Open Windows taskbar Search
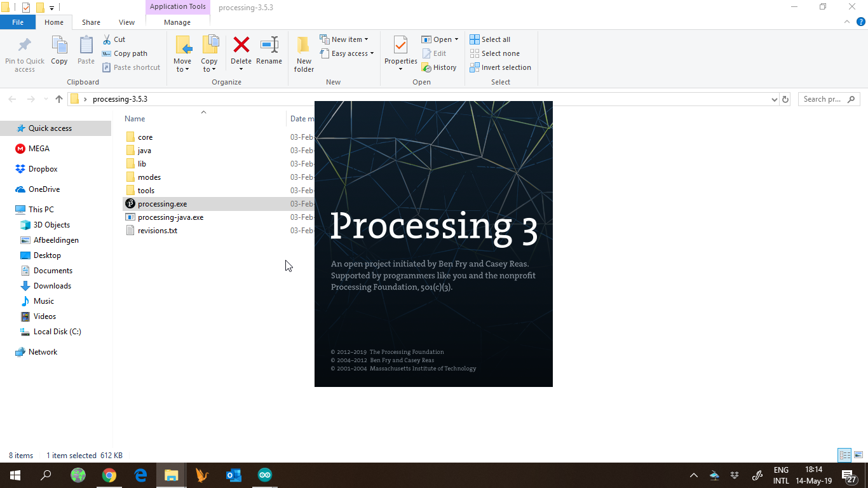Viewport: 868px width, 488px height. pyautogui.click(x=46, y=475)
